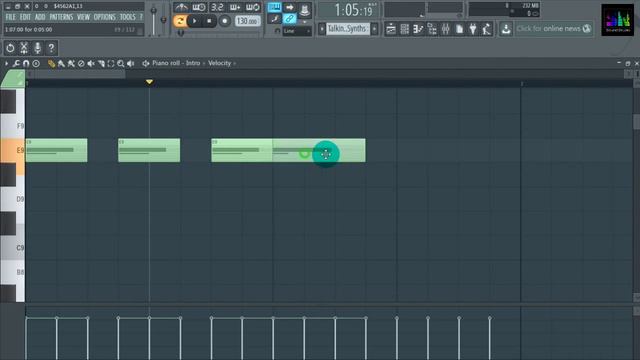Open the Channel rack step sequencer icon
The height and width of the screenshot is (360, 640).
click(x=404, y=29)
